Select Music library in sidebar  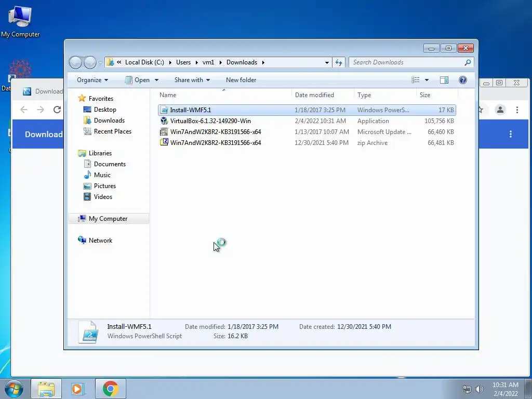[102, 175]
